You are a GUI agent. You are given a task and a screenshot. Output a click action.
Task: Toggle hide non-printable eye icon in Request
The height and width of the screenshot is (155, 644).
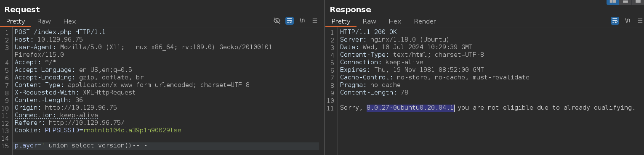pos(277,21)
